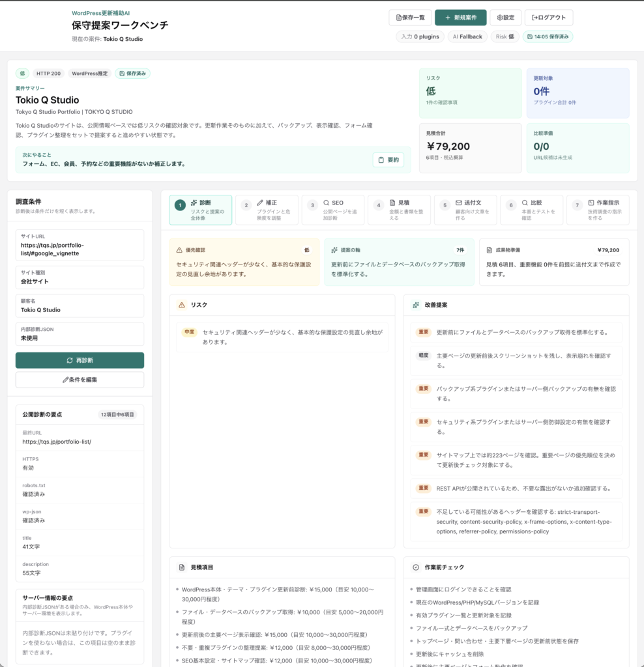
Task: Click the warning icon beside リスク heading
Action: pos(182,305)
